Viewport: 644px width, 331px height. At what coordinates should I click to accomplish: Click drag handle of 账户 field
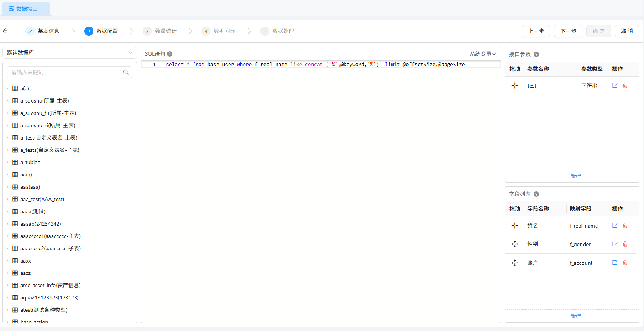(x=515, y=263)
